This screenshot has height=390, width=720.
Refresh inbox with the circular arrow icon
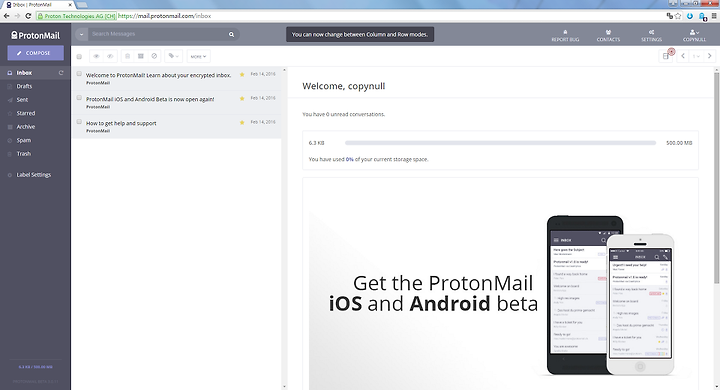[x=61, y=73]
